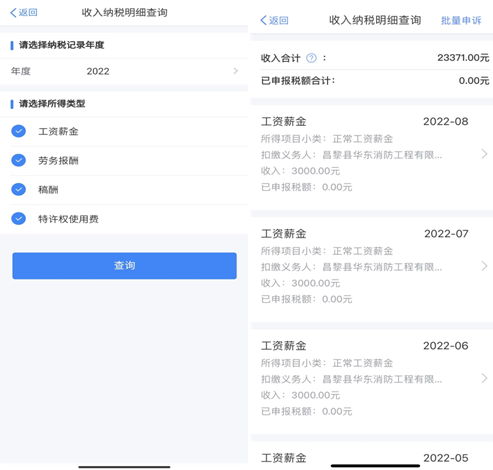Open the year selector chevron for 2022
The width and height of the screenshot is (493, 470).
(236, 71)
